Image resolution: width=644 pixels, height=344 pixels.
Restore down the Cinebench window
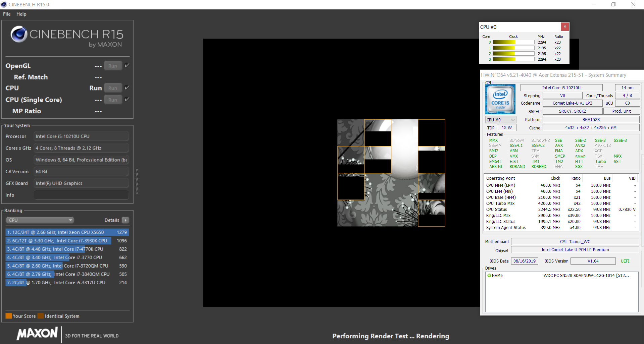click(613, 4)
